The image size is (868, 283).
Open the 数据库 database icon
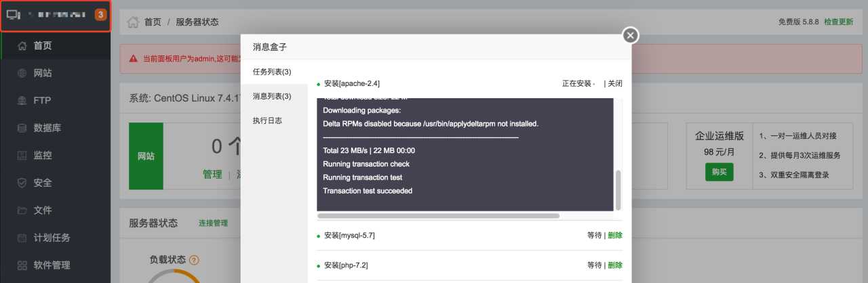pos(22,128)
